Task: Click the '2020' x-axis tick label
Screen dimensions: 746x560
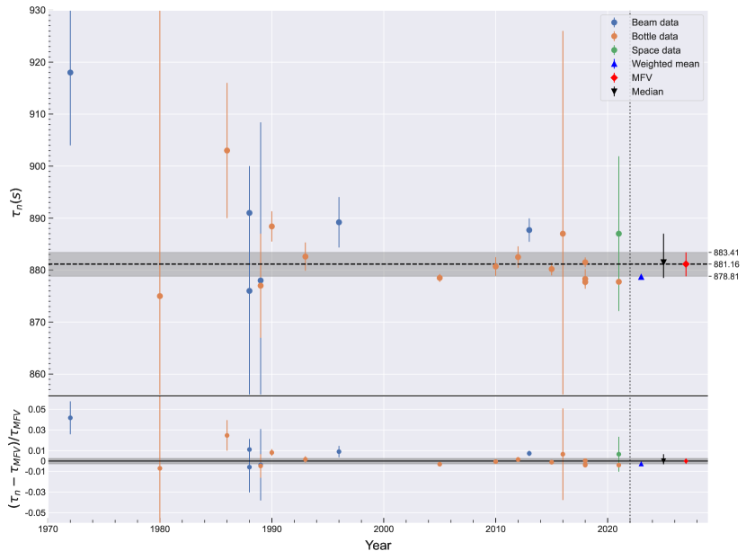Action: pos(608,529)
